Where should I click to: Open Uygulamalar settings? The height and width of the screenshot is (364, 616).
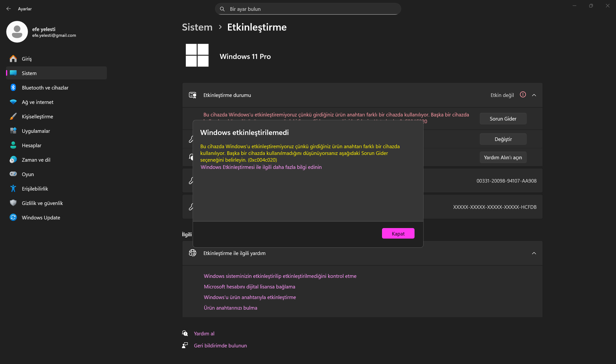coord(56,131)
